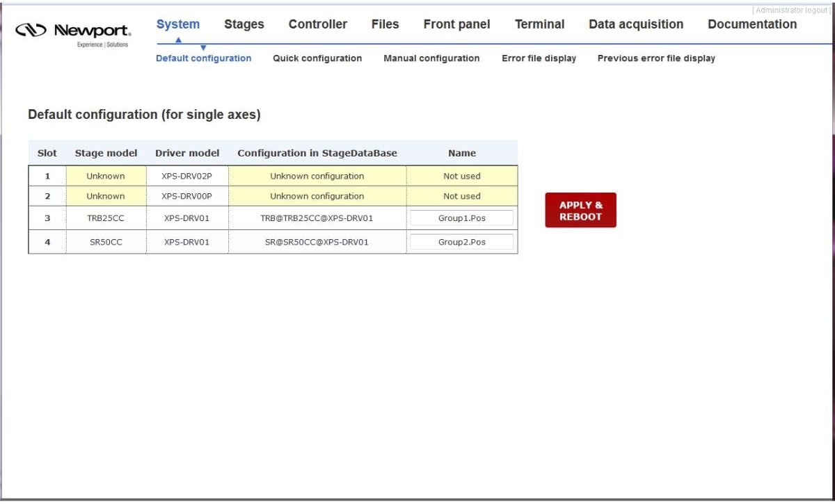835x504 pixels.
Task: Click the Default configuration page heading
Action: 144,115
